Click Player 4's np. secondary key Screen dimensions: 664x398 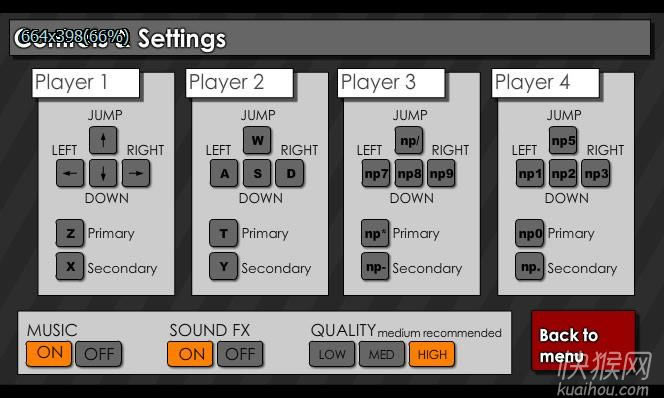coord(530,267)
